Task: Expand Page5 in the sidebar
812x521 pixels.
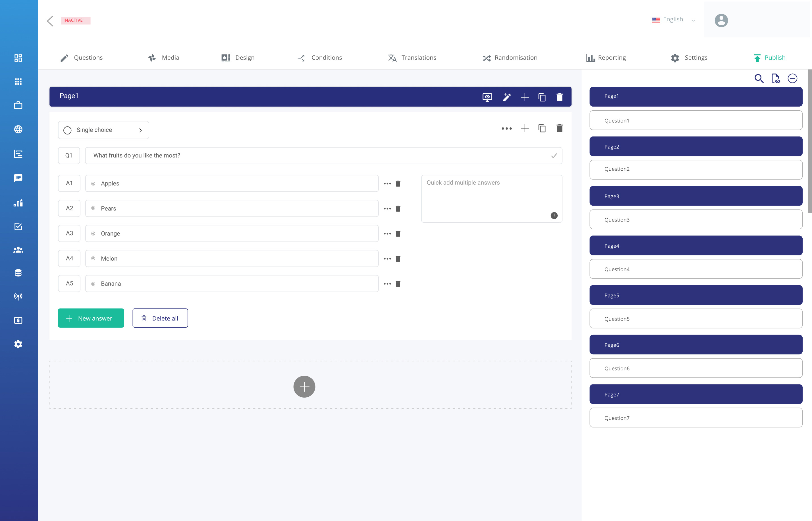Action: point(695,295)
